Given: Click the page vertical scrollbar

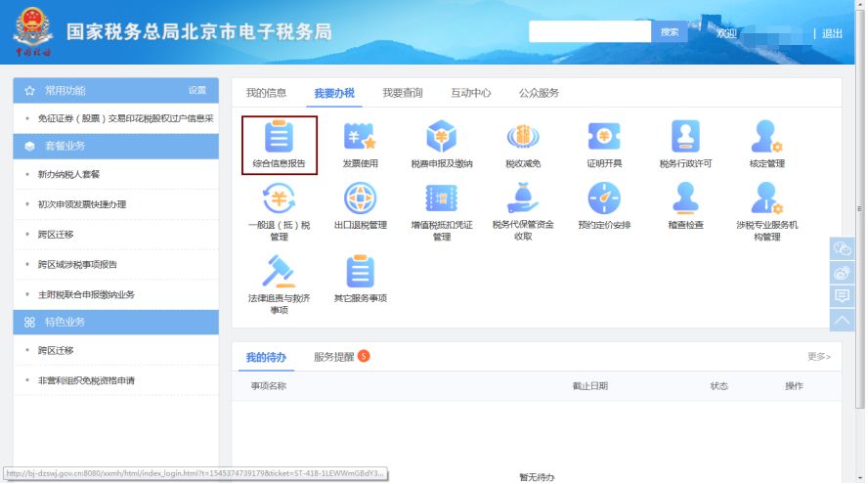Looking at the screenshot, I should (860, 209).
